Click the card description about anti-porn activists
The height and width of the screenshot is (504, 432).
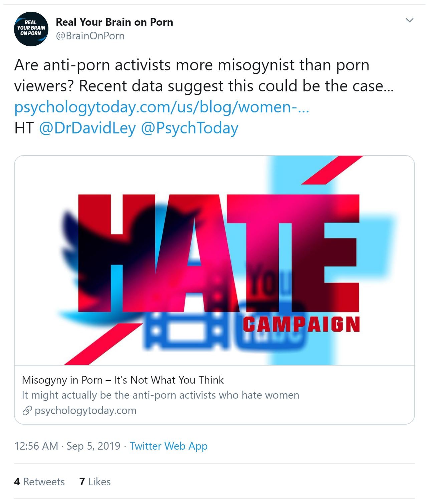160,395
